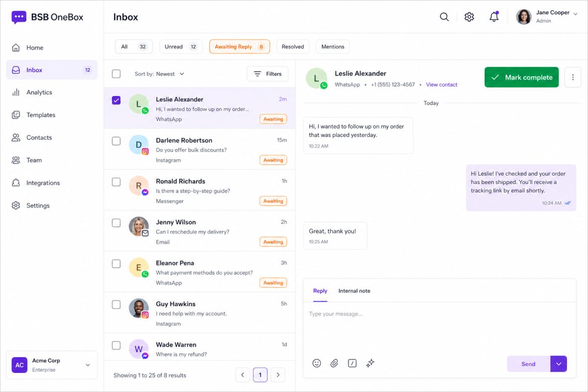
Task: Click the Send button
Action: click(x=528, y=364)
